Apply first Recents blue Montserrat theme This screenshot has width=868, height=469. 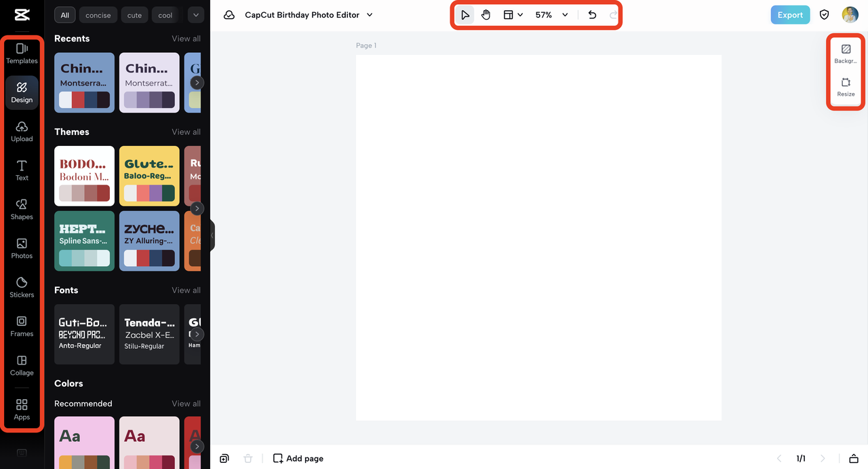[x=84, y=82]
